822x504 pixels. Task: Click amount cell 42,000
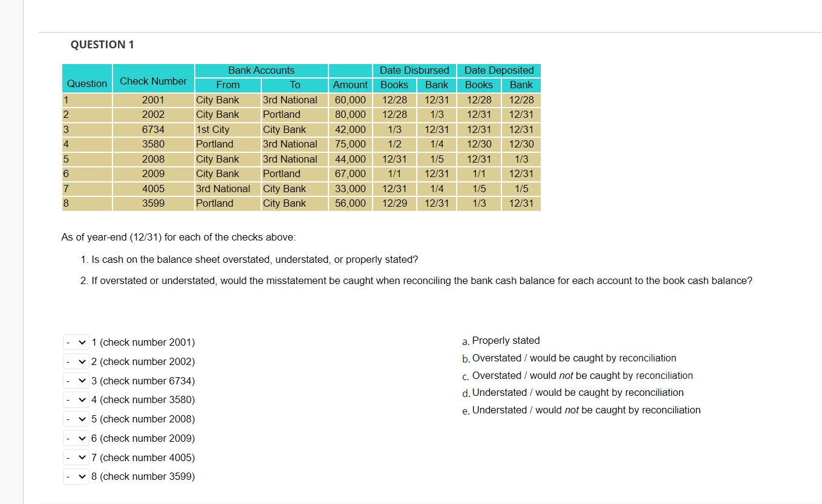(350, 129)
